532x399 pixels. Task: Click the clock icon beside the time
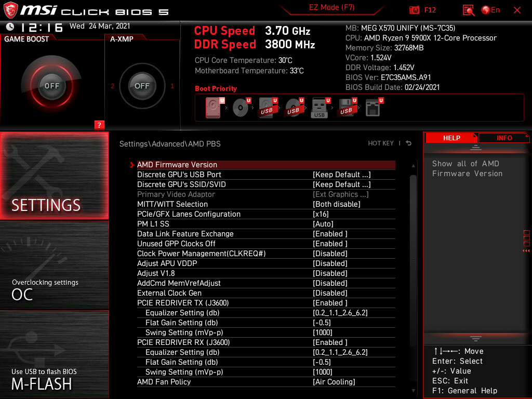point(10,26)
